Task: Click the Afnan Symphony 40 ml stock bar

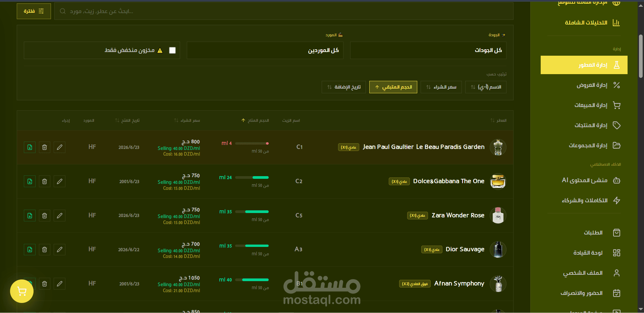Action: [252, 280]
